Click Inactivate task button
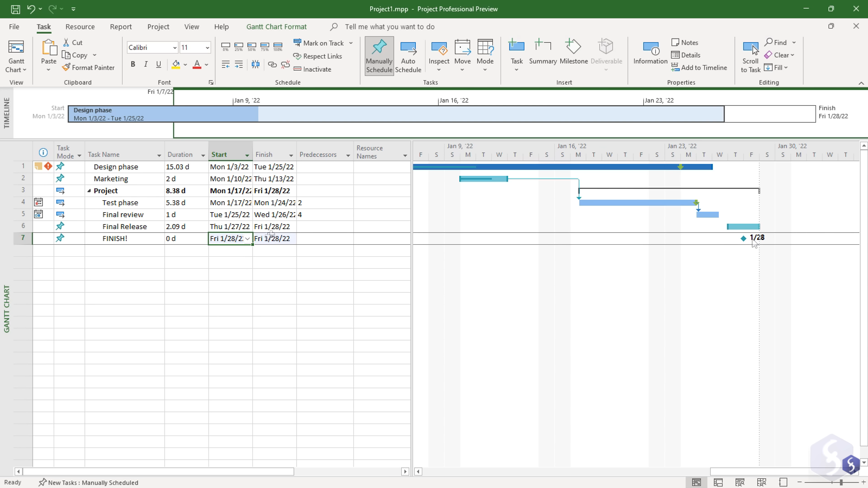Screen dimensions: 868x488 [x=312, y=69]
